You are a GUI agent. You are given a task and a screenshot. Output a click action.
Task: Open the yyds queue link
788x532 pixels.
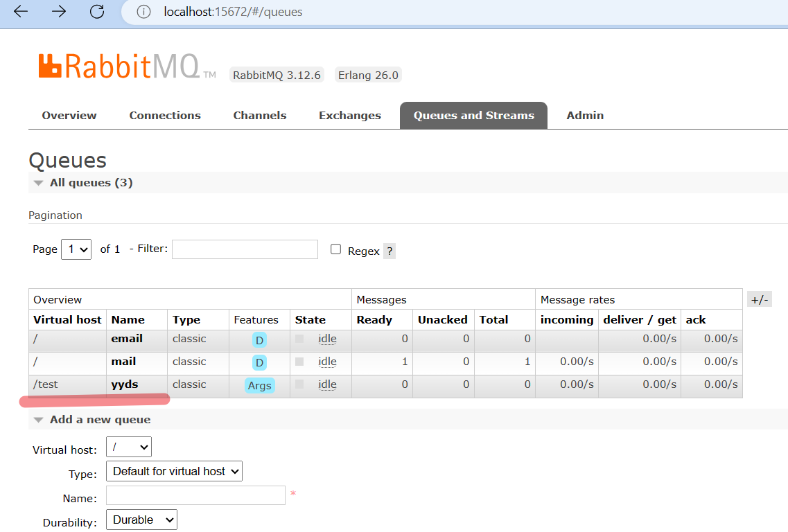125,384
